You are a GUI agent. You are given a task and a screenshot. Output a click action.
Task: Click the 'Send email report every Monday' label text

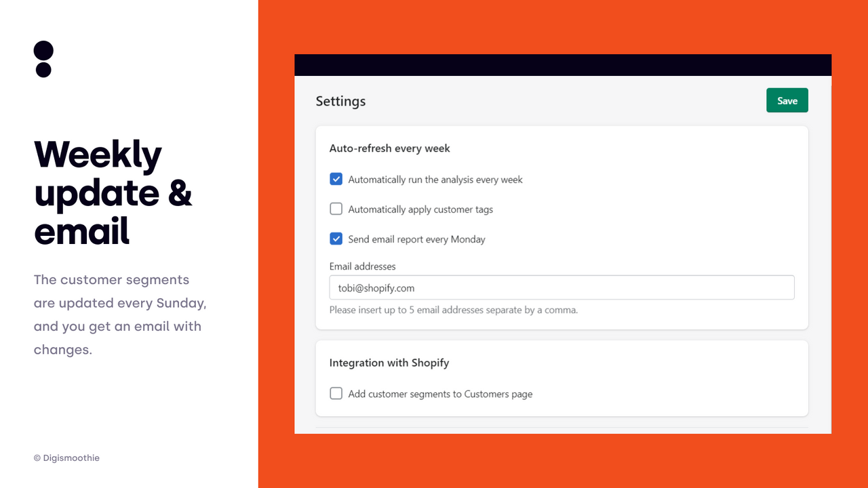pyautogui.click(x=417, y=239)
